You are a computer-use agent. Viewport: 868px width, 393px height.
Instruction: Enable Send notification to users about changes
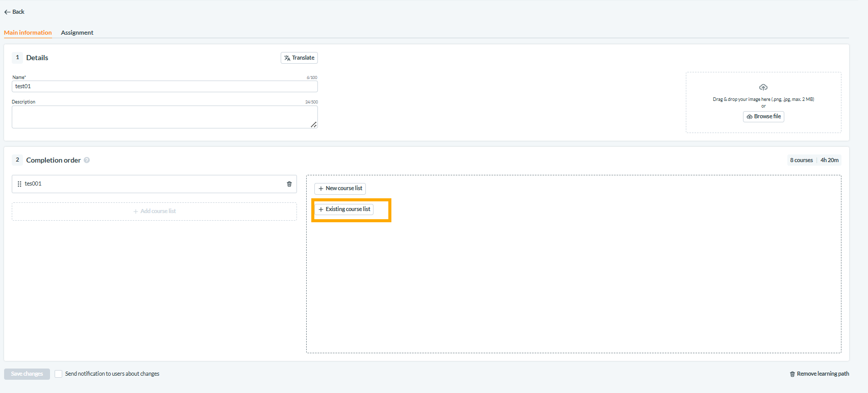[59, 374]
